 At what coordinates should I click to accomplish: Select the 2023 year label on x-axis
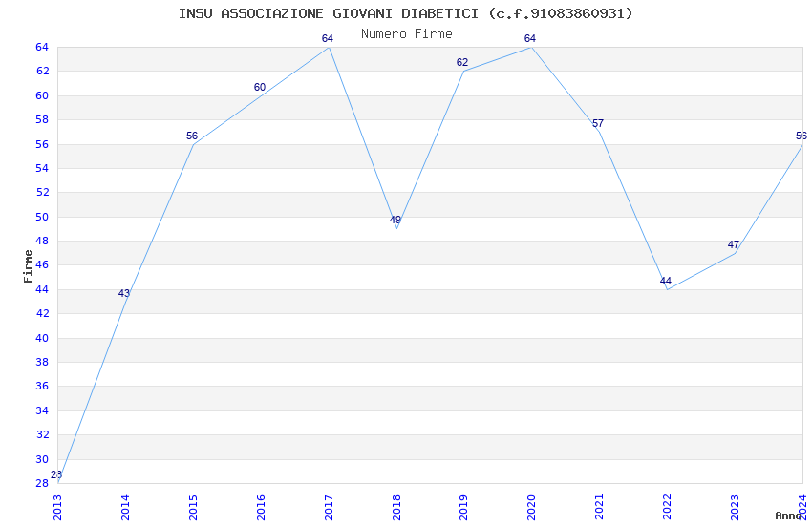pos(736,508)
